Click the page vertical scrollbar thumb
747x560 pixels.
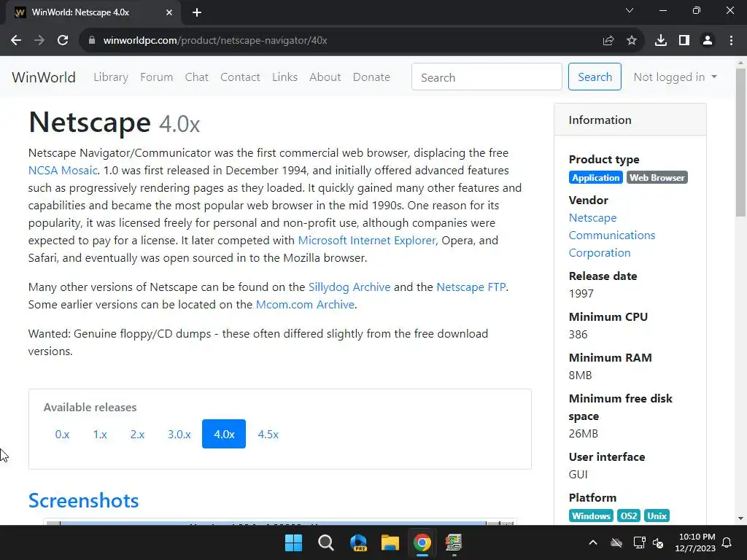740,142
